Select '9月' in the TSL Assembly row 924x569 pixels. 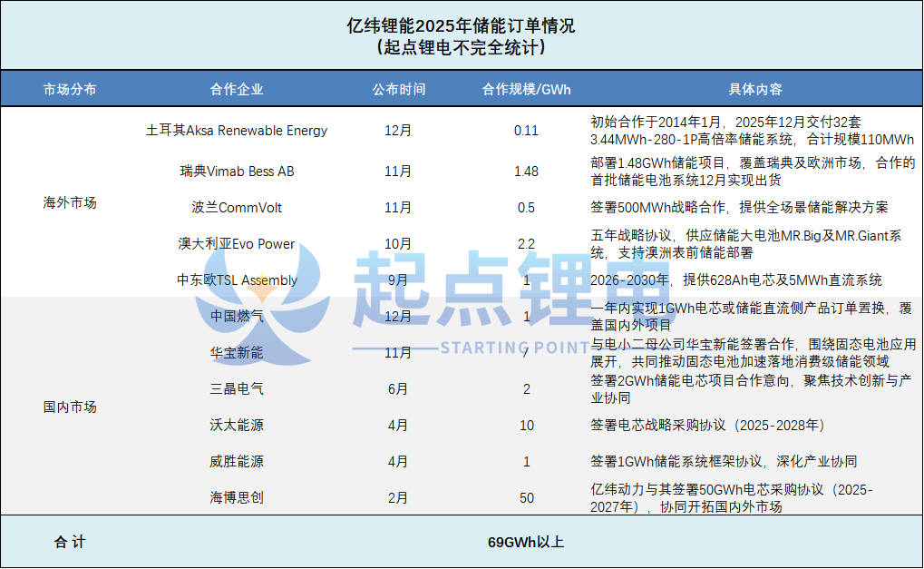[398, 280]
